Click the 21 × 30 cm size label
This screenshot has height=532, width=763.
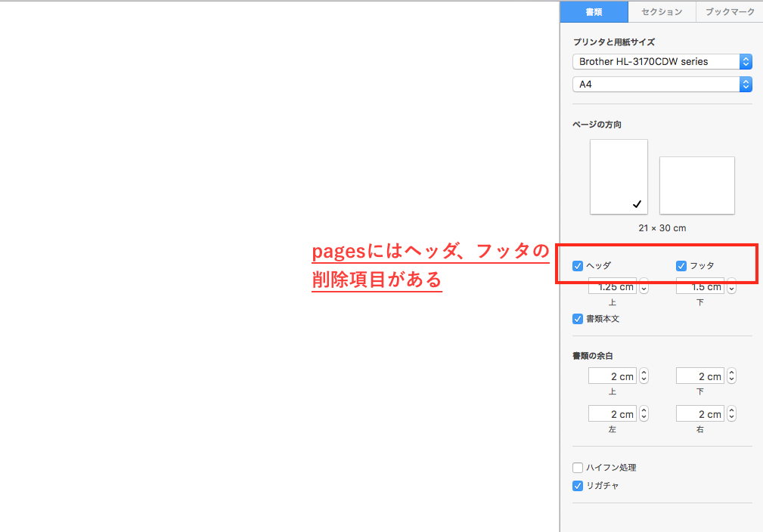662,228
